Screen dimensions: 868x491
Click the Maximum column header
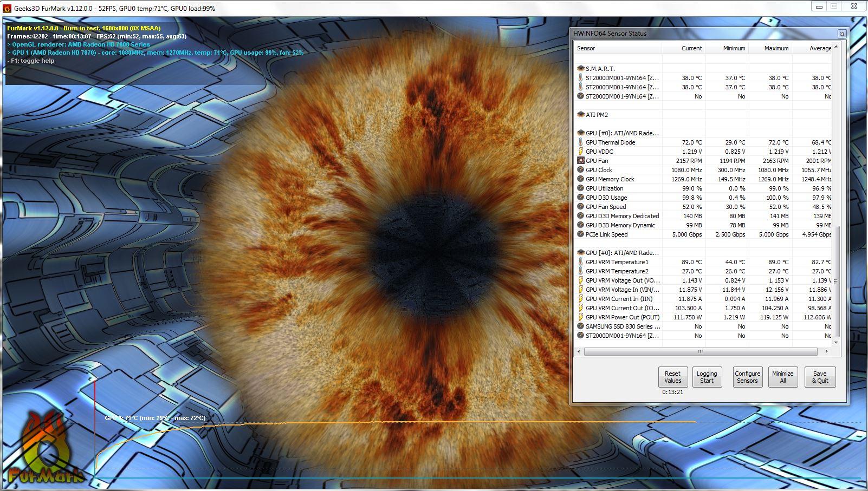(x=770, y=48)
